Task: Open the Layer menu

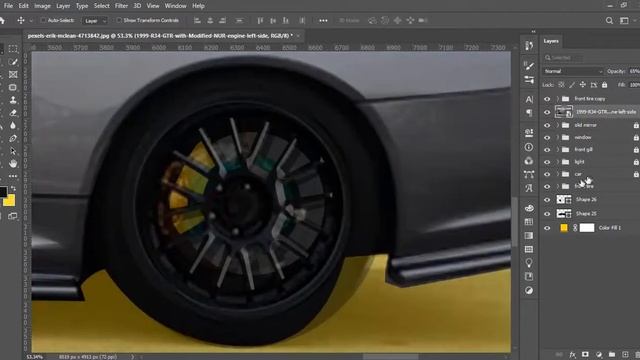Action: [x=63, y=6]
